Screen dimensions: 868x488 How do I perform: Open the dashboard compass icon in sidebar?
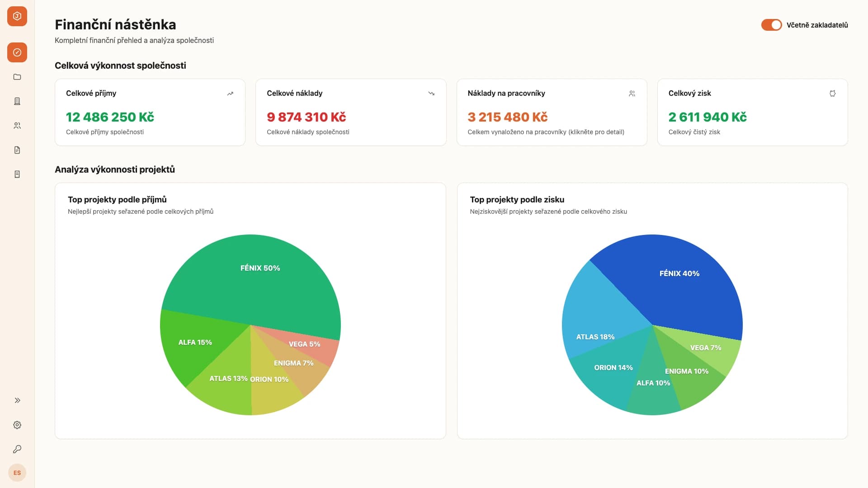point(17,52)
